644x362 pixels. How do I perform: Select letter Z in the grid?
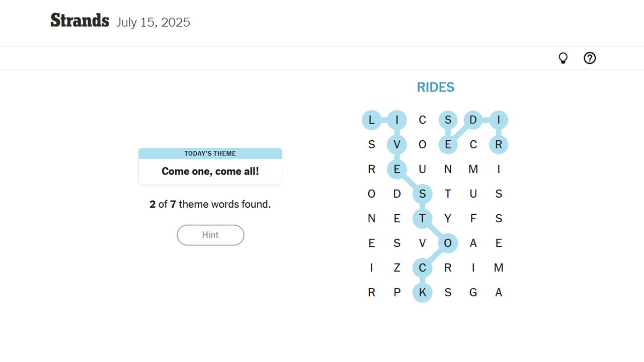[397, 268]
